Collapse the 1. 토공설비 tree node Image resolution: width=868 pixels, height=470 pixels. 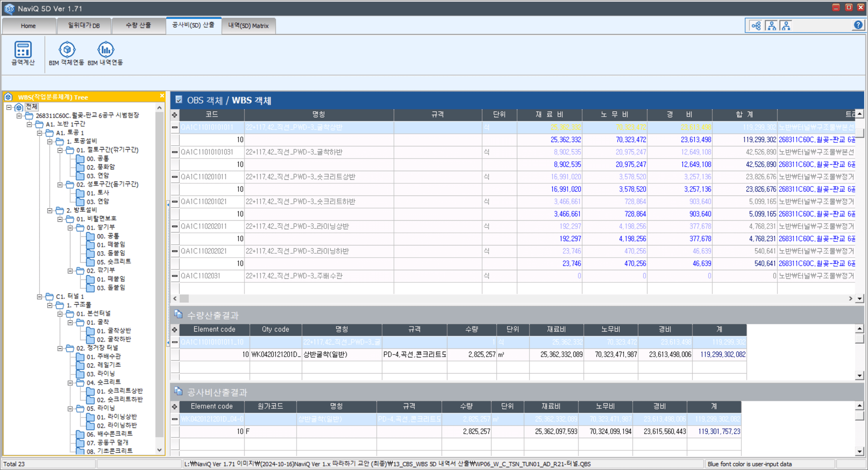pyautogui.click(x=50, y=142)
